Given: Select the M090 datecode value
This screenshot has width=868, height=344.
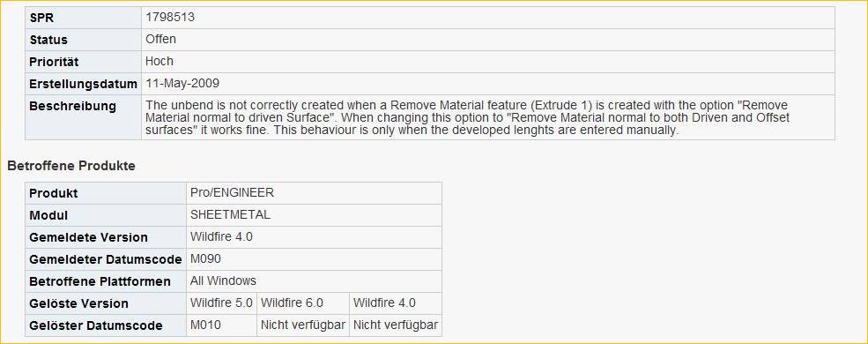Looking at the screenshot, I should [x=206, y=259].
